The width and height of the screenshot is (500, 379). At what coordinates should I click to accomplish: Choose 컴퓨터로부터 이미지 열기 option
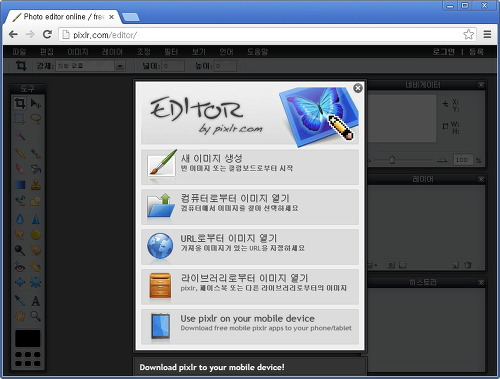(250, 207)
